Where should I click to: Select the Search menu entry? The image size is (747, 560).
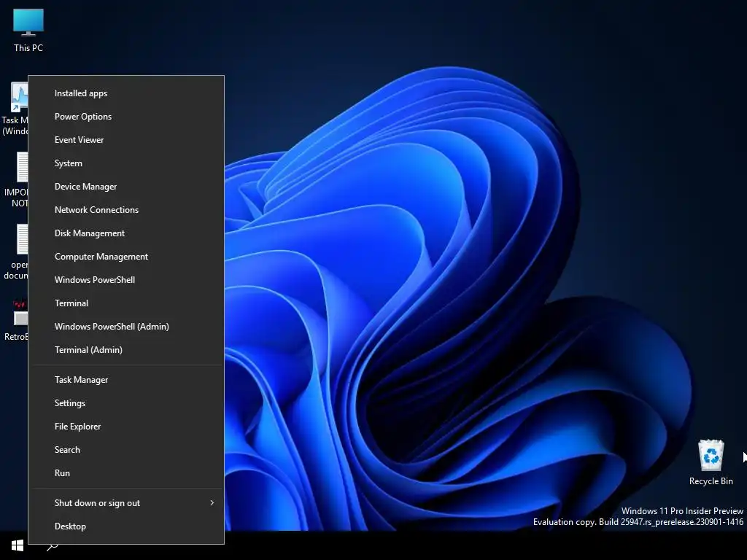click(126, 450)
